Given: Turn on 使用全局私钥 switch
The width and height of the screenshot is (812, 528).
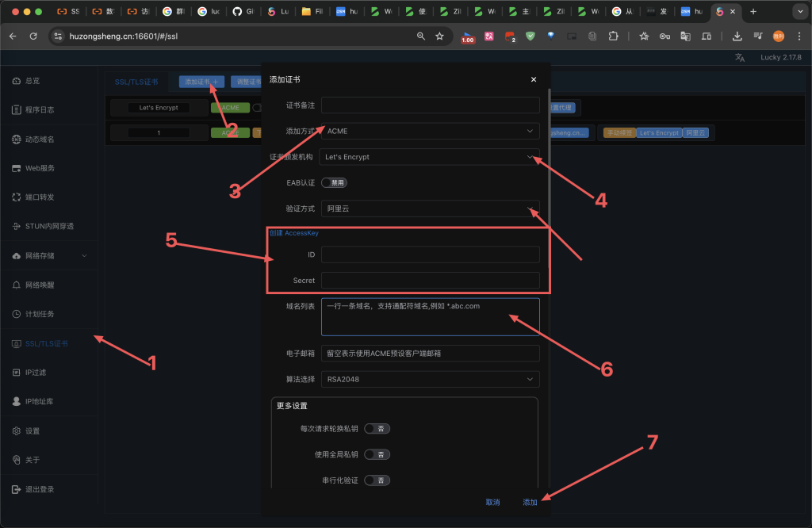Looking at the screenshot, I should coord(377,454).
